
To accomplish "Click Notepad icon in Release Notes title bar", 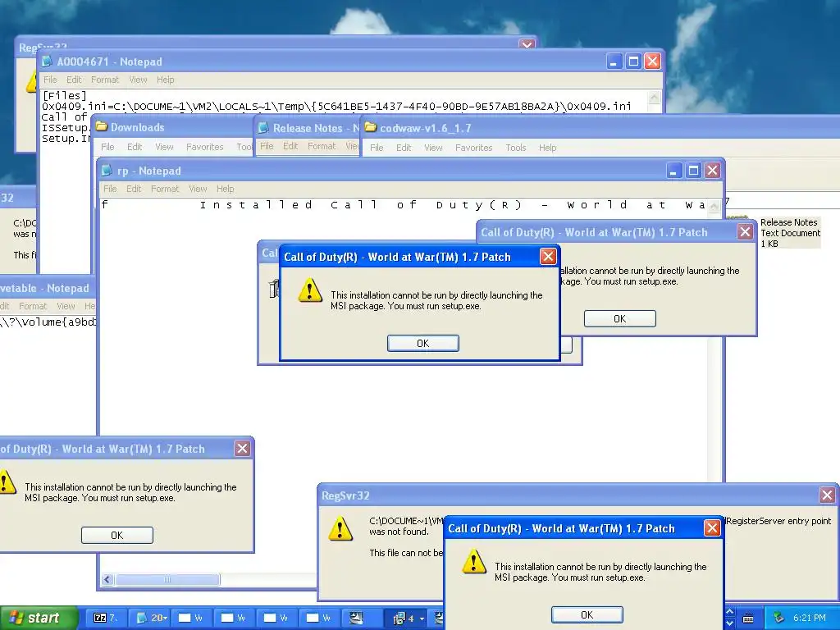I will pyautogui.click(x=263, y=128).
